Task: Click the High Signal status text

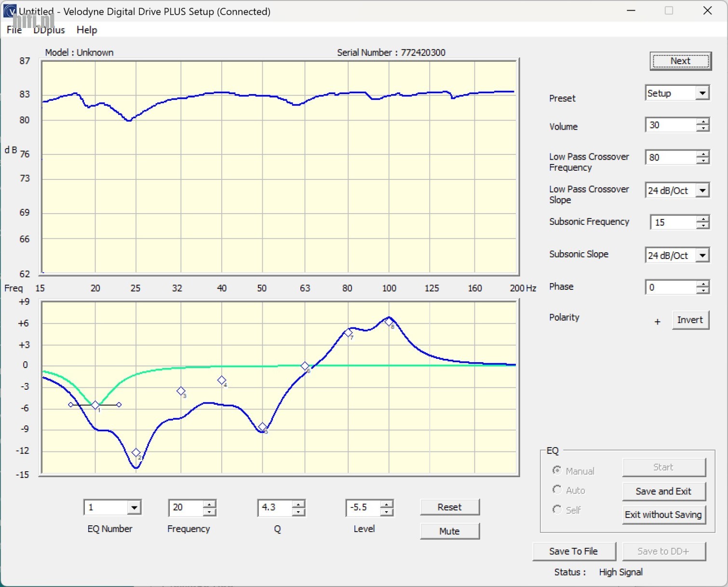Action: (620, 572)
